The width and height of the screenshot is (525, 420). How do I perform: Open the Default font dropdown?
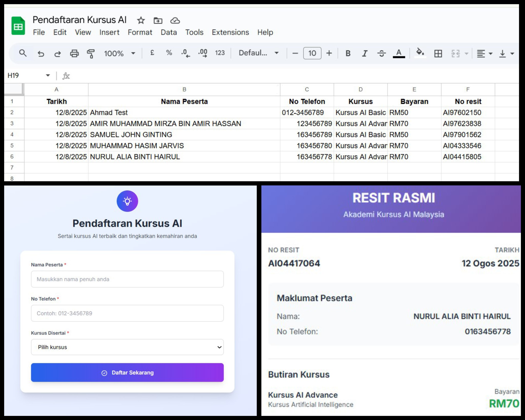point(259,53)
